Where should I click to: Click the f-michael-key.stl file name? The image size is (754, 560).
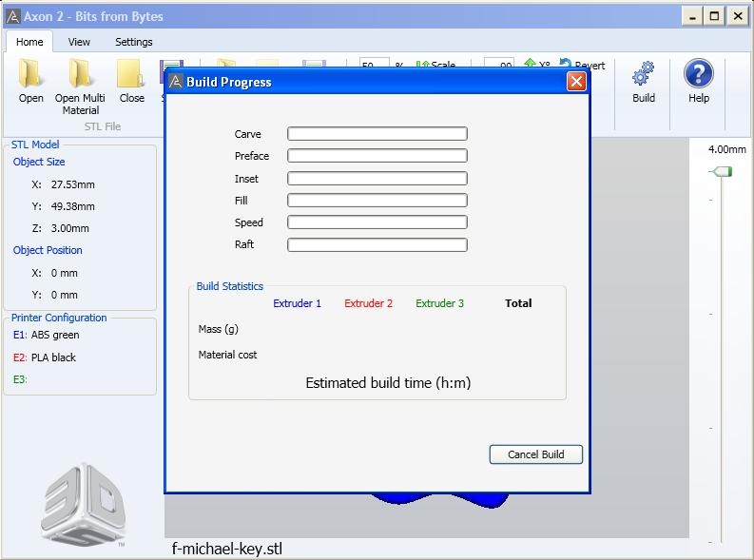(227, 549)
